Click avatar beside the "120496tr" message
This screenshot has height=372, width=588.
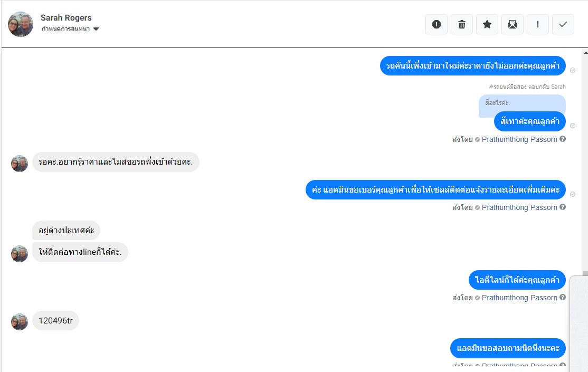pyautogui.click(x=20, y=321)
